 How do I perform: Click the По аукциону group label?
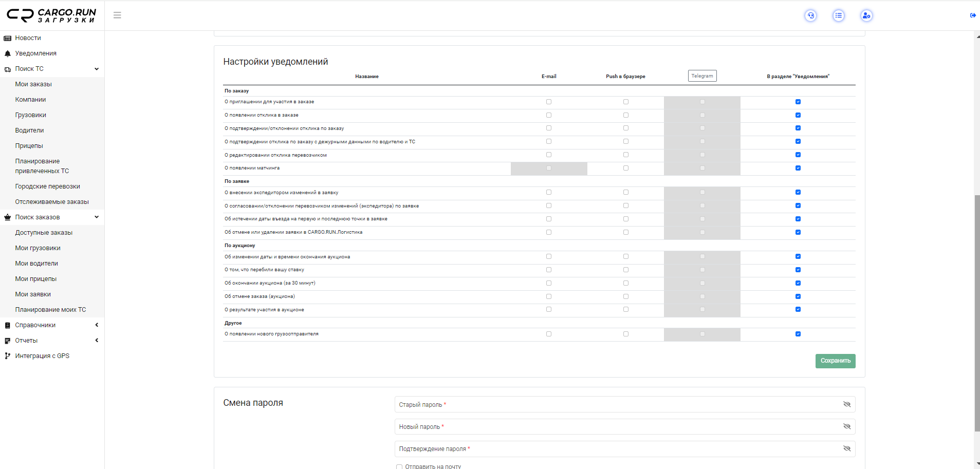(x=239, y=246)
